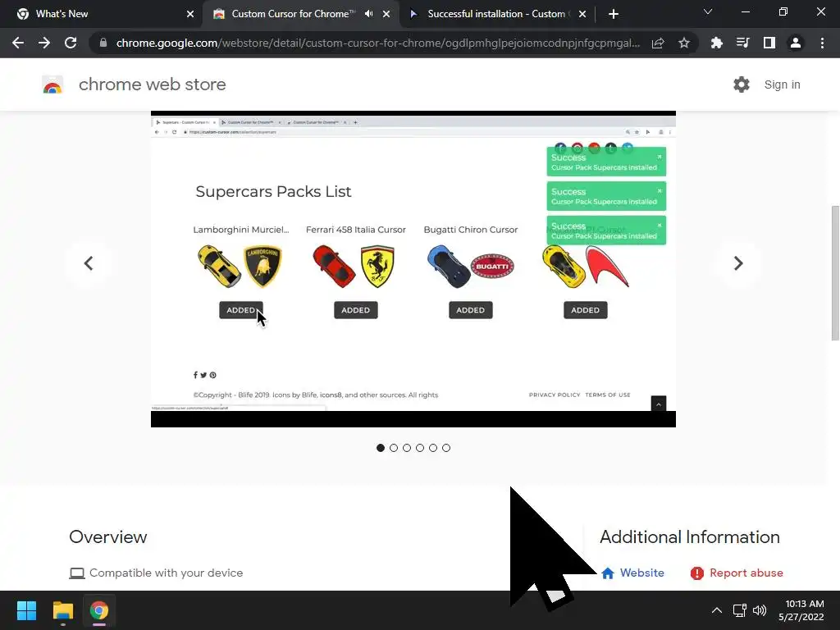Open Chrome Web Store settings gear

click(742, 84)
